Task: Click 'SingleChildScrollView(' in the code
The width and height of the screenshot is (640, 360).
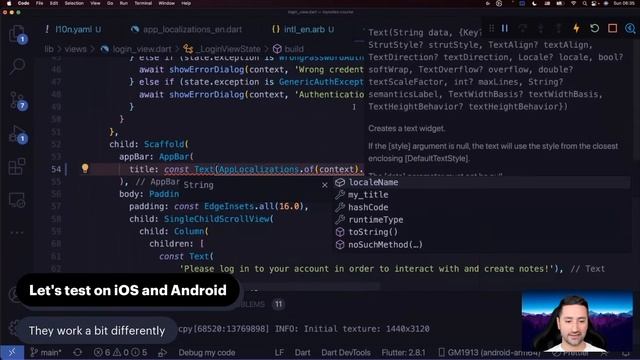Action: click(218, 219)
